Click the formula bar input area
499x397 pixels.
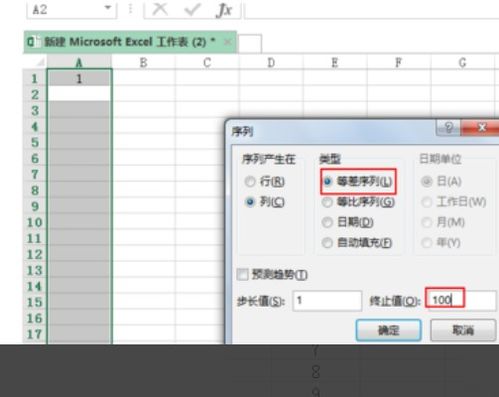coord(372,9)
